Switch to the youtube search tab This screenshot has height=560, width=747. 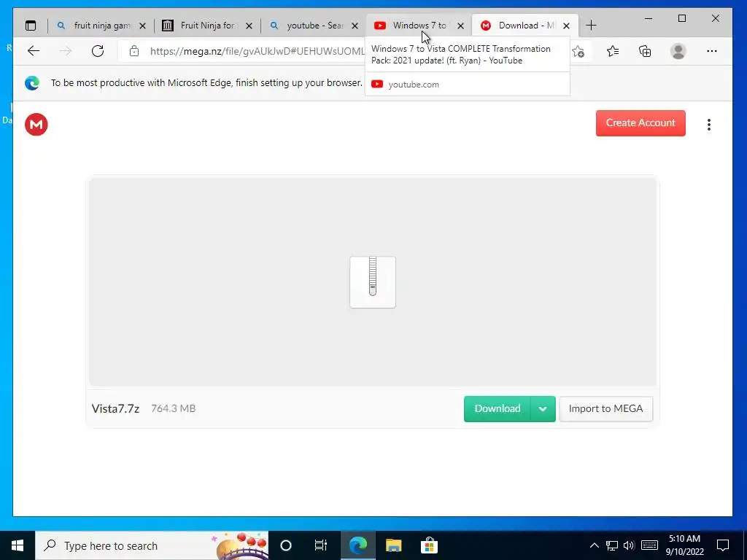(x=314, y=26)
